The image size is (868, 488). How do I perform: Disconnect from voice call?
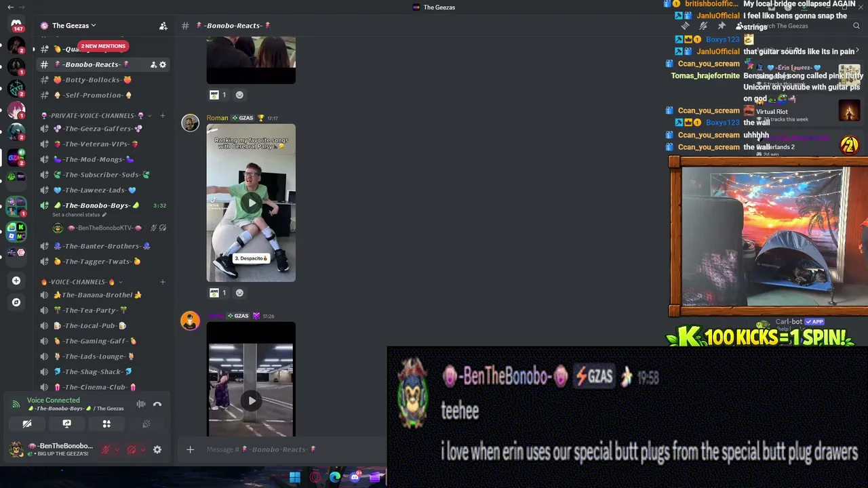(x=157, y=404)
